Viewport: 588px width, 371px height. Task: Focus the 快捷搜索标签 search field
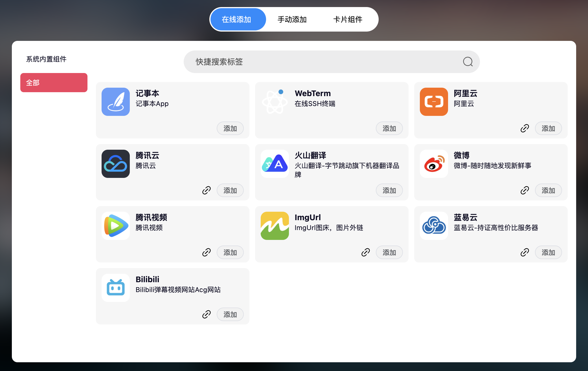(x=332, y=62)
